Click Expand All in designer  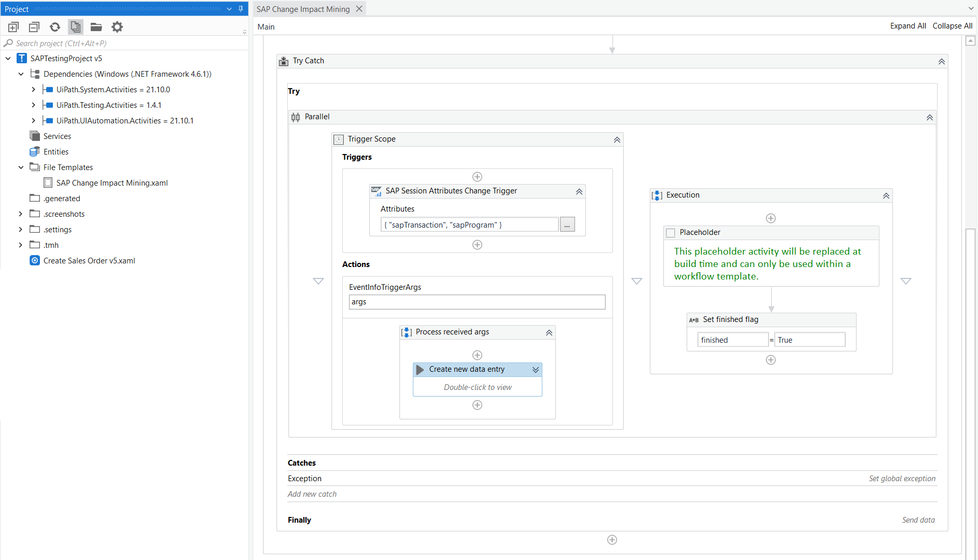[x=908, y=26]
